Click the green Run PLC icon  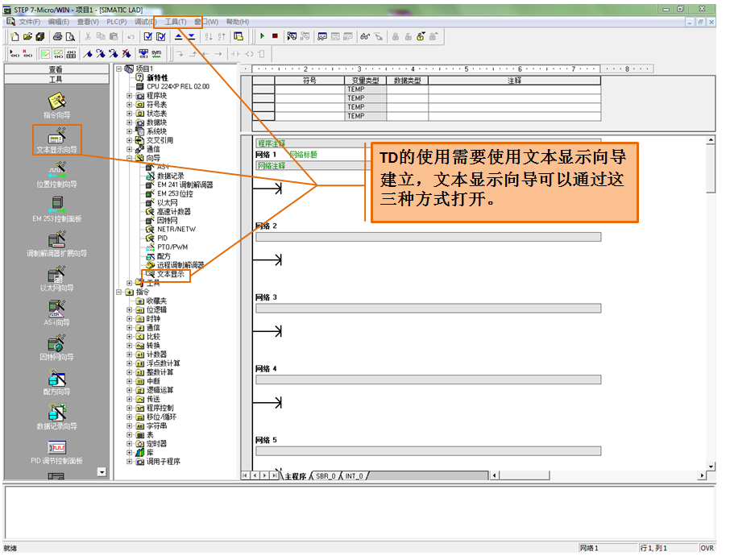click(x=263, y=36)
